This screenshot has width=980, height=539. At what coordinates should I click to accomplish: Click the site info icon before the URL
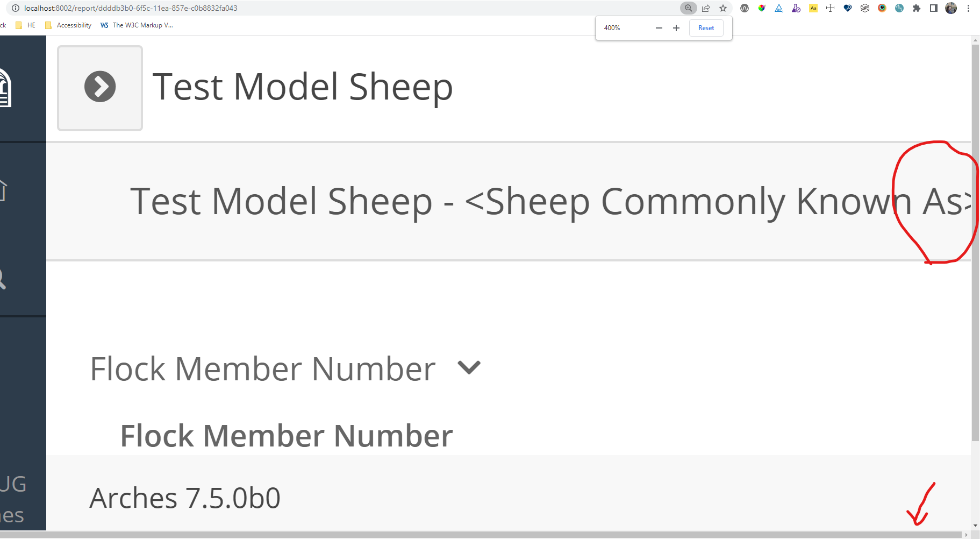16,8
